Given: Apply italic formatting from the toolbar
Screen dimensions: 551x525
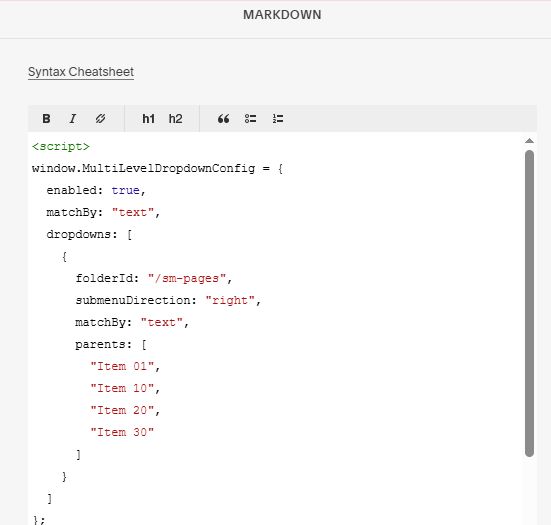Looking at the screenshot, I should 73,119.
